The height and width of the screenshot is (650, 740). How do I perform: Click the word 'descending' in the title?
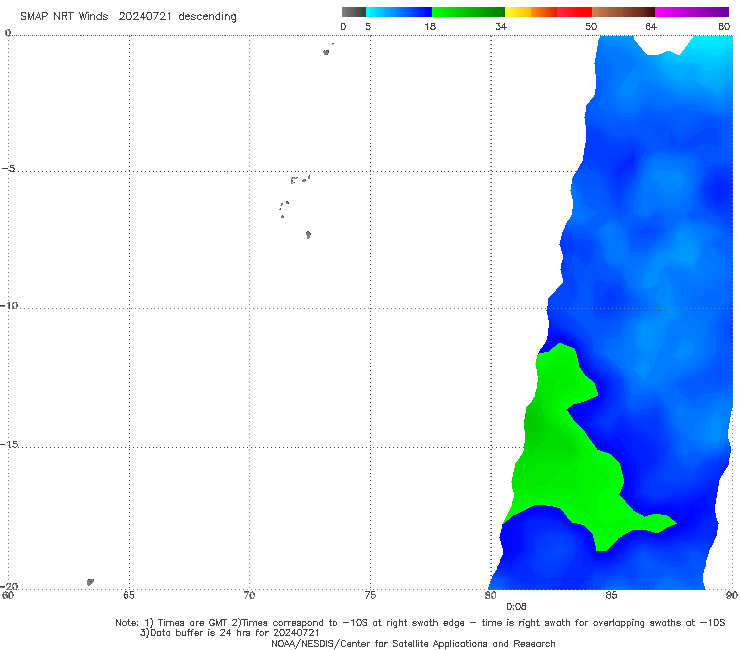(x=208, y=17)
